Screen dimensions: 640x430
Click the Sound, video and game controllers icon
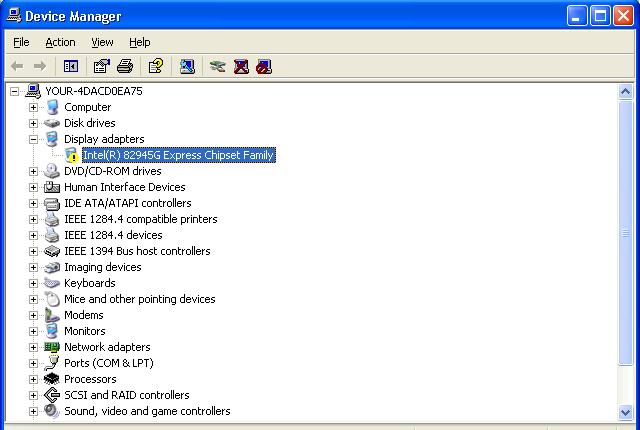pos(52,411)
